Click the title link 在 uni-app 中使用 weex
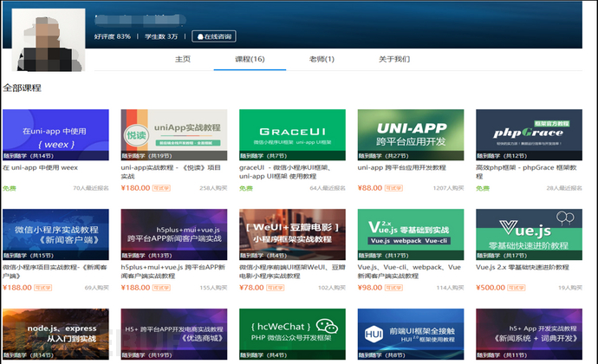The width and height of the screenshot is (598, 364). [x=40, y=167]
